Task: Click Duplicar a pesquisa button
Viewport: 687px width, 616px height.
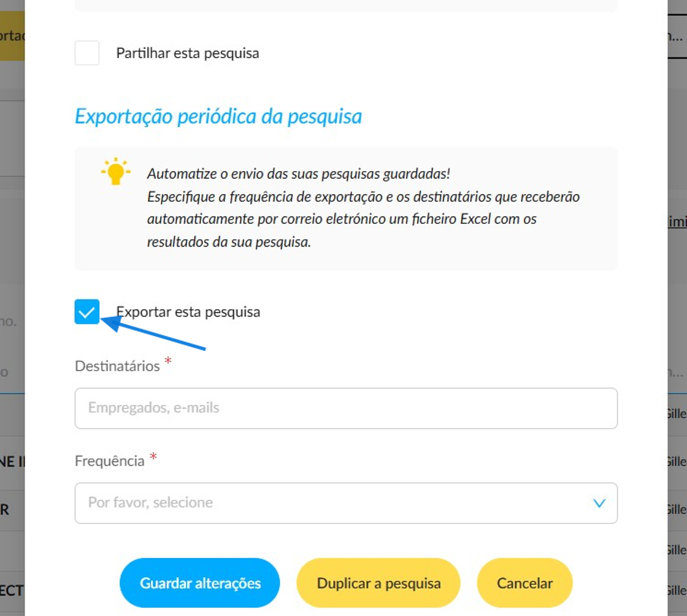Action: click(378, 583)
